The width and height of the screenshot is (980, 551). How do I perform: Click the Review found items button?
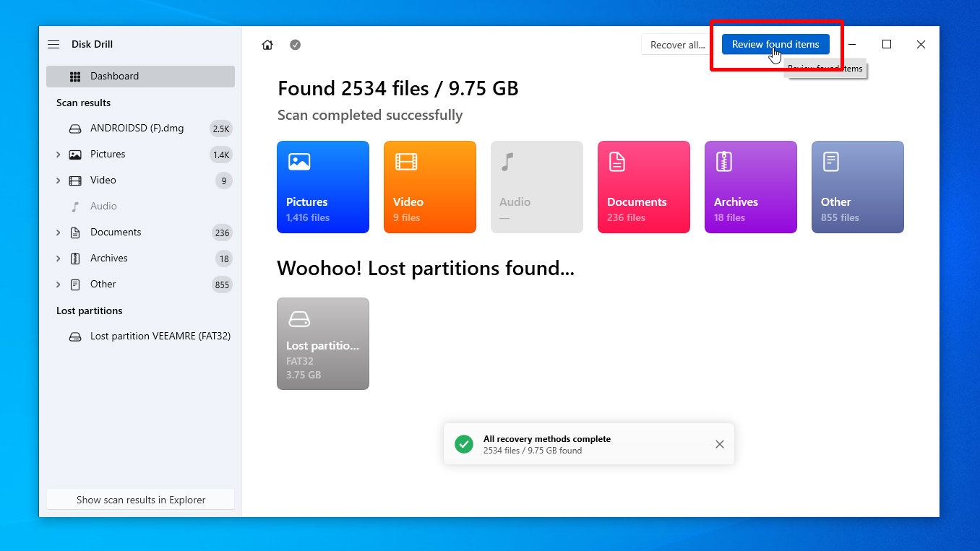click(x=775, y=45)
